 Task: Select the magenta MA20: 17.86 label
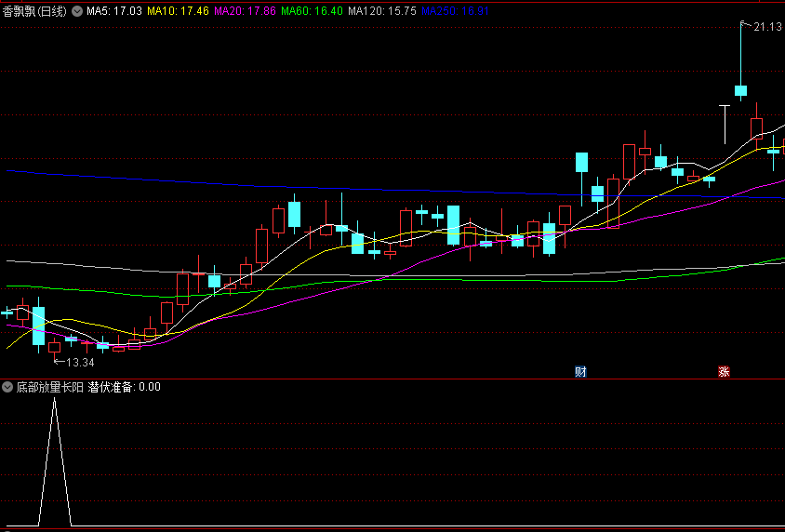tap(245, 11)
